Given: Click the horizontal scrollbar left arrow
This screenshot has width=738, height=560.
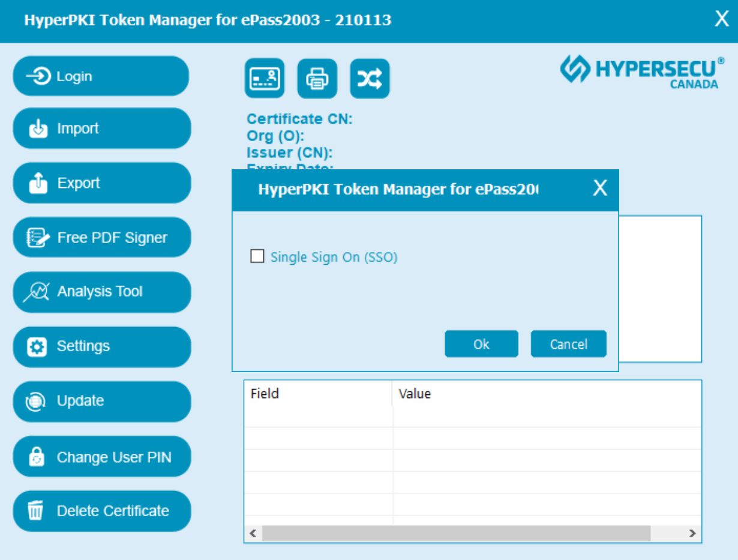Looking at the screenshot, I should tap(253, 533).
